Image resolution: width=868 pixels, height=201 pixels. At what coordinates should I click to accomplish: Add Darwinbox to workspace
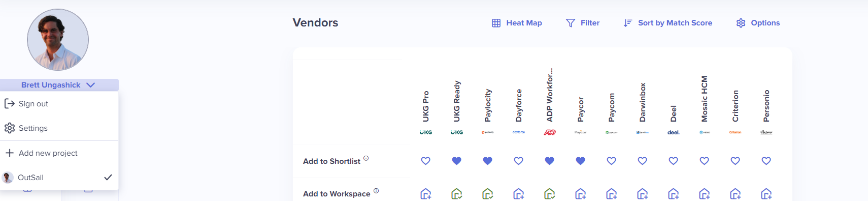point(643,194)
